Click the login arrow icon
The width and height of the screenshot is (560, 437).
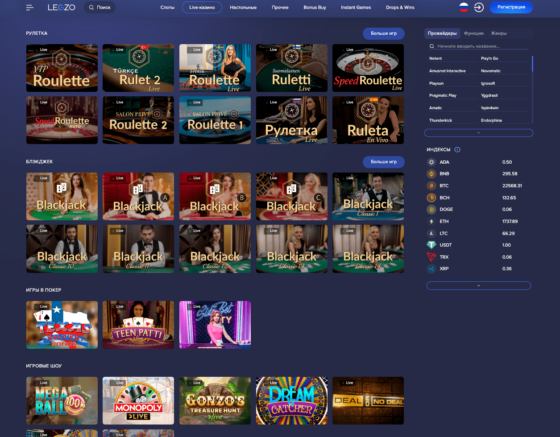pyautogui.click(x=479, y=7)
